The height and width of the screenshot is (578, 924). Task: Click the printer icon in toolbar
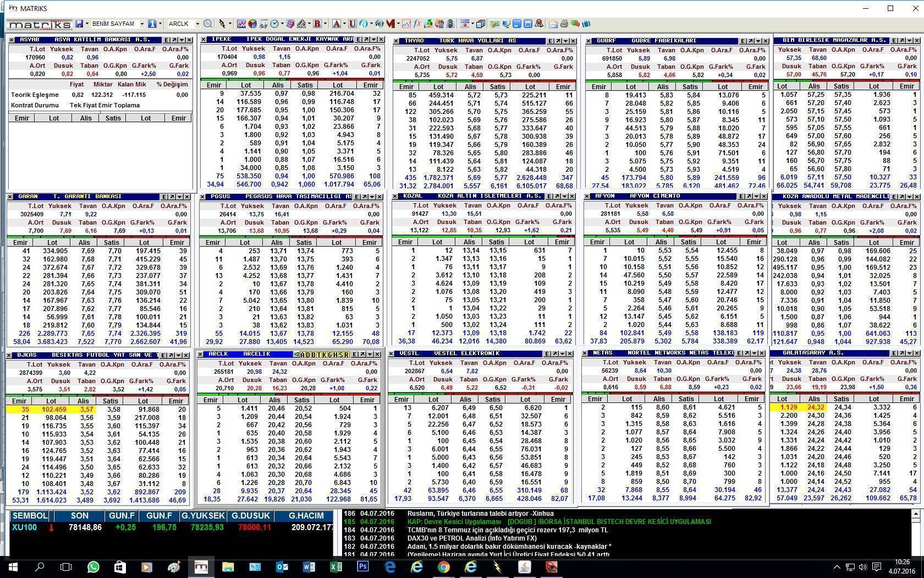click(x=564, y=24)
